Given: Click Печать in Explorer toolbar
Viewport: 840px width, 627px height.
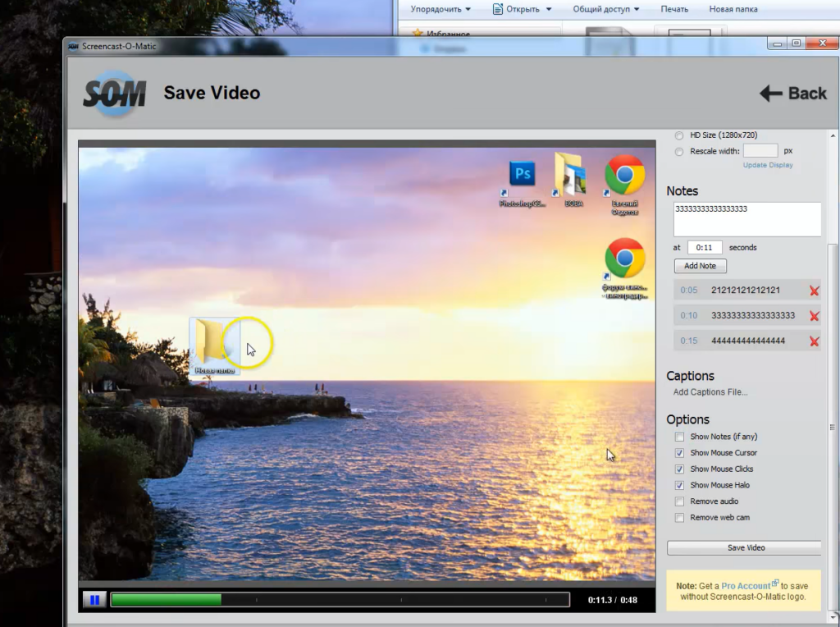Looking at the screenshot, I should [x=674, y=9].
